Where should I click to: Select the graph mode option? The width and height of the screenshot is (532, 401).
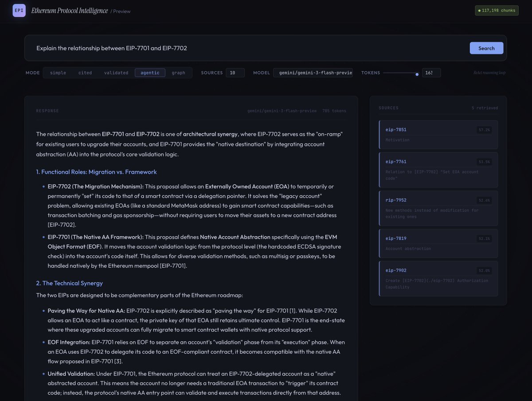coord(179,73)
